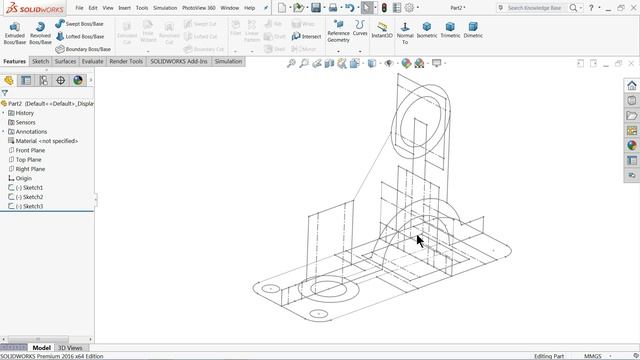Open the Tools menu

point(142,8)
